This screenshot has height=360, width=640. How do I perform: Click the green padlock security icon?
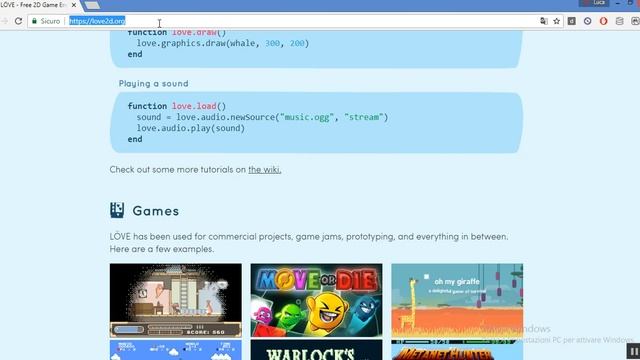click(x=34, y=21)
